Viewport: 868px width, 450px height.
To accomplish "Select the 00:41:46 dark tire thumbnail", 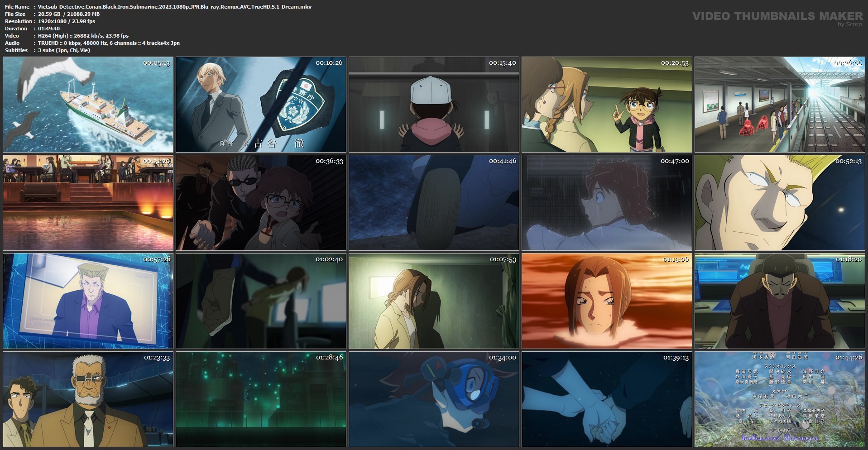I will [x=434, y=203].
